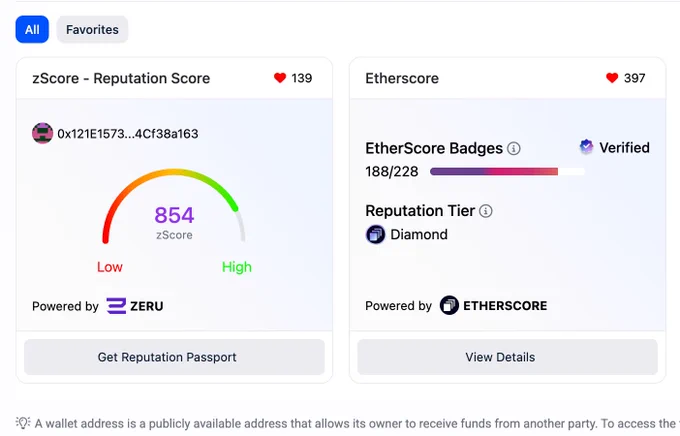Click the Verified badge icon

pos(586,147)
